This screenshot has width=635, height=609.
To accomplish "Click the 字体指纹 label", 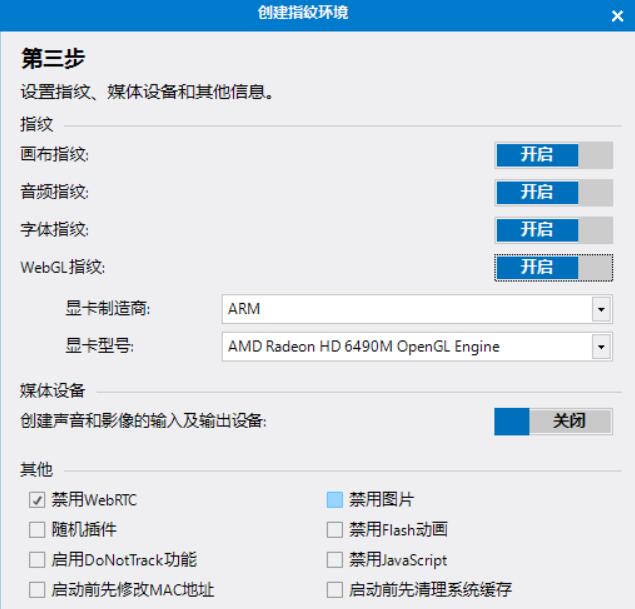I will [54, 230].
